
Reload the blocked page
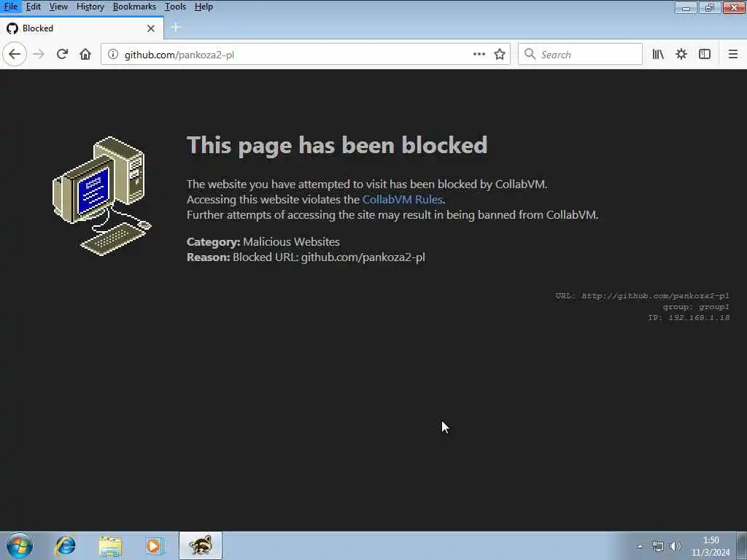click(62, 54)
